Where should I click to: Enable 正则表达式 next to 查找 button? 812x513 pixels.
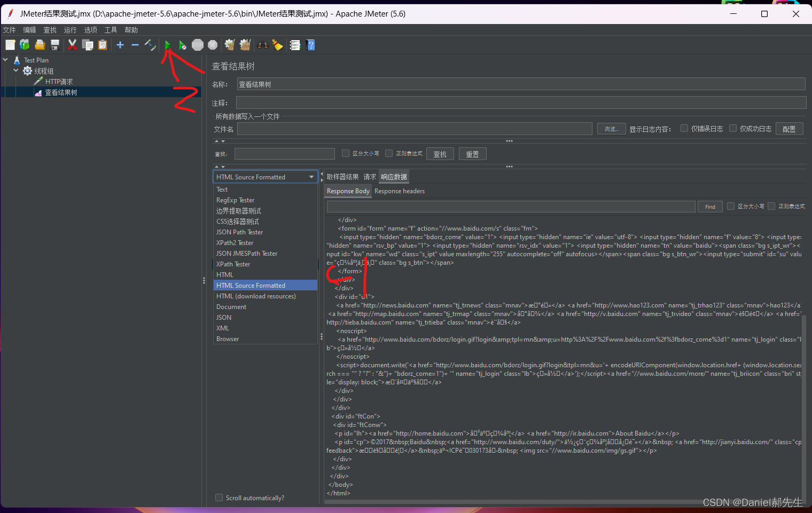tap(389, 153)
